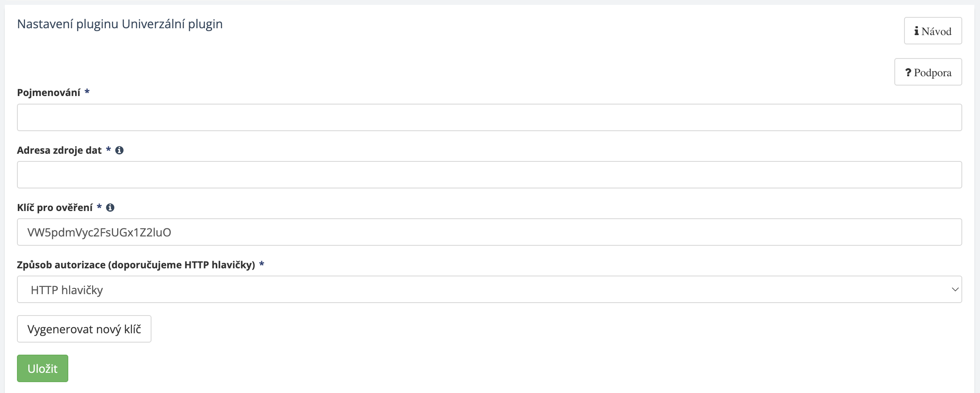This screenshot has width=980, height=393.
Task: Open the Způsob autorizace dropdown
Action: (x=489, y=289)
